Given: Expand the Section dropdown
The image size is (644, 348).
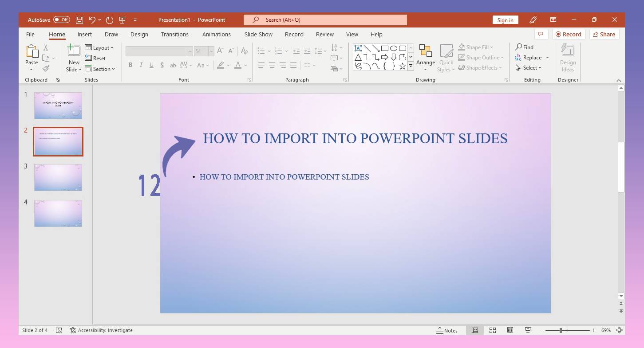Looking at the screenshot, I should pos(100,69).
